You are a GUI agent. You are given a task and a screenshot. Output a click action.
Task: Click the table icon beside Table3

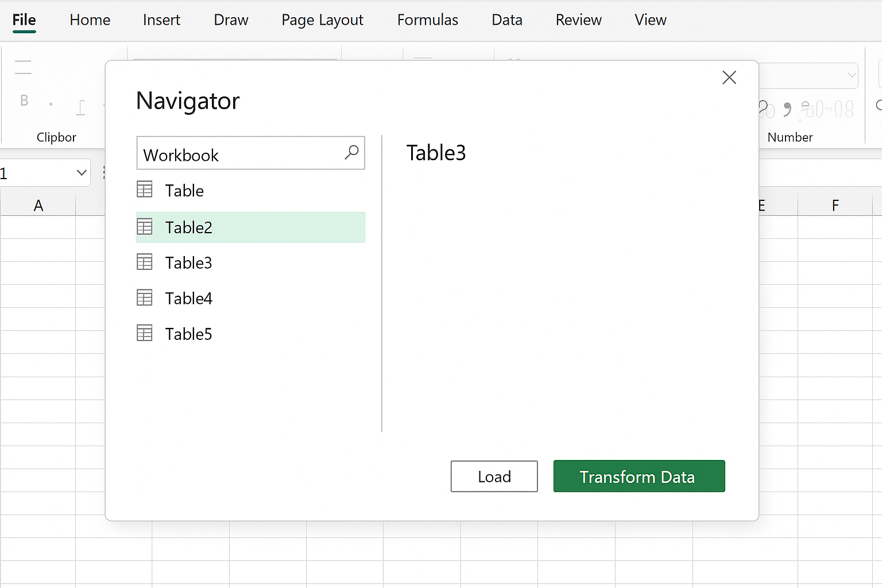click(145, 262)
